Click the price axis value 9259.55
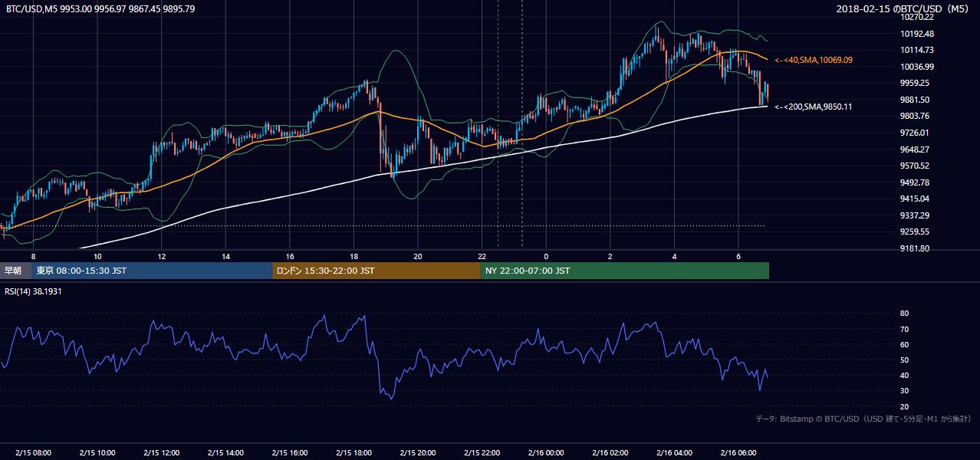The width and height of the screenshot is (980, 460). pos(915,232)
